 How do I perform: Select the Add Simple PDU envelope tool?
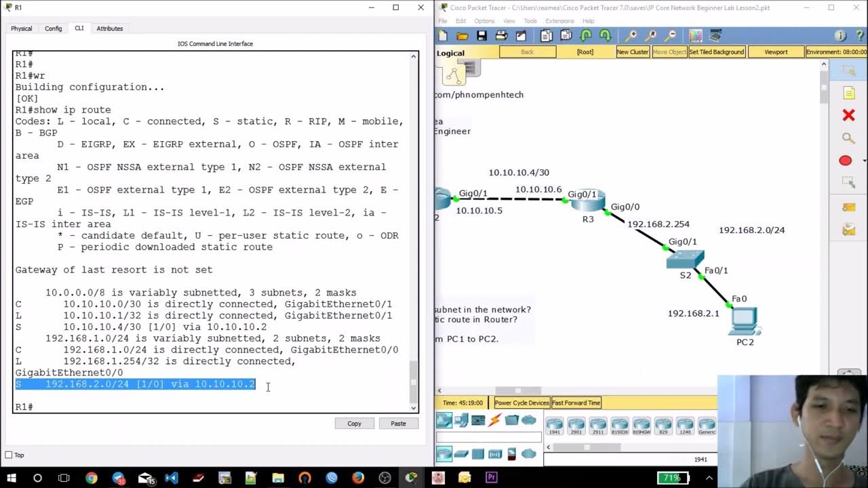848,207
